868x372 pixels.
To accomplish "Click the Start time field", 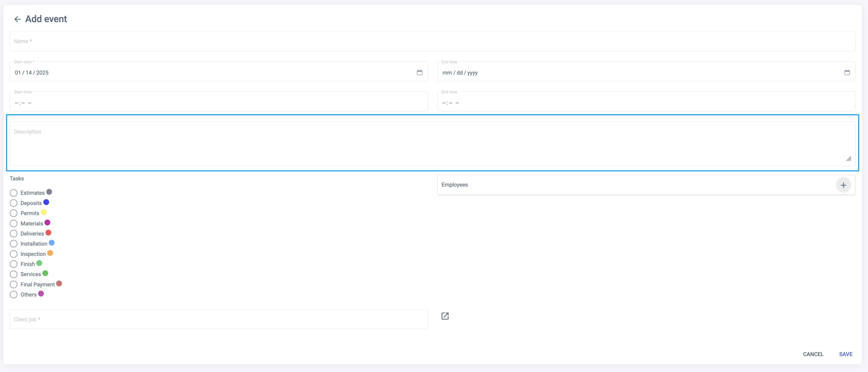I will click(218, 103).
